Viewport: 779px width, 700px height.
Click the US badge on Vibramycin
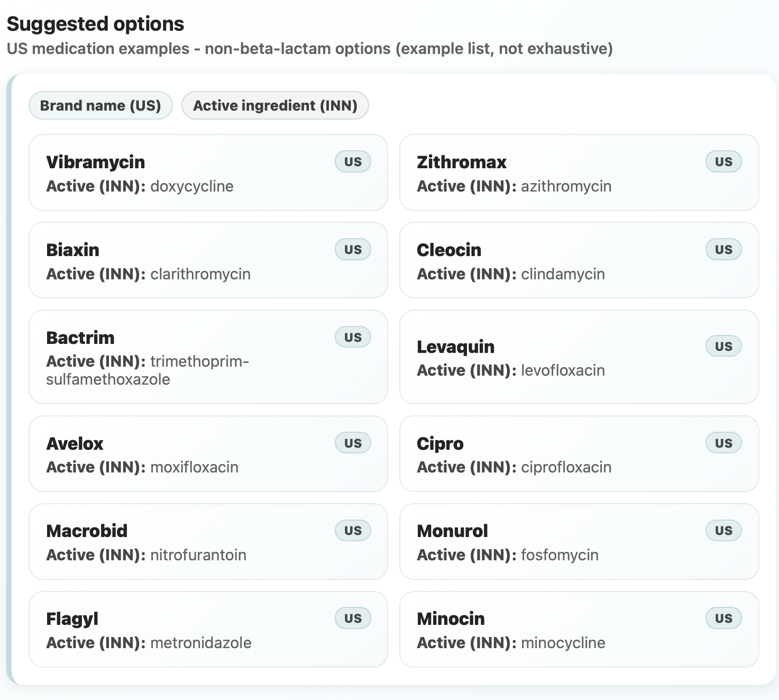click(353, 162)
